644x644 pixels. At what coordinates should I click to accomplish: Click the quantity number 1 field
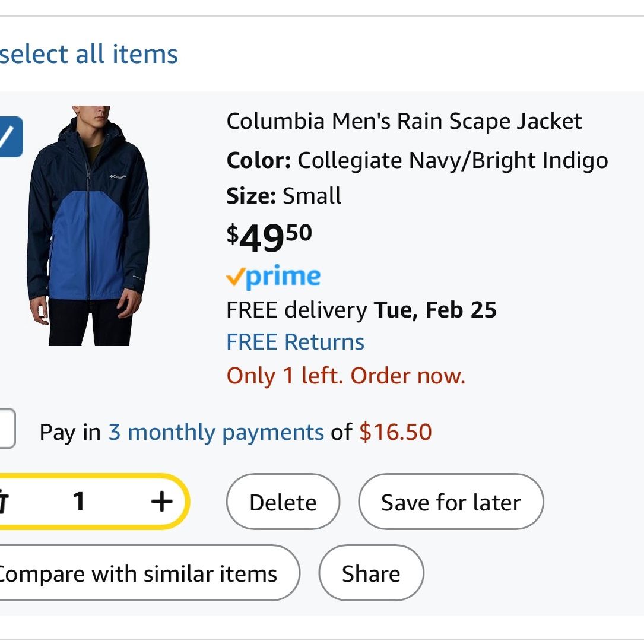pyautogui.click(x=79, y=502)
